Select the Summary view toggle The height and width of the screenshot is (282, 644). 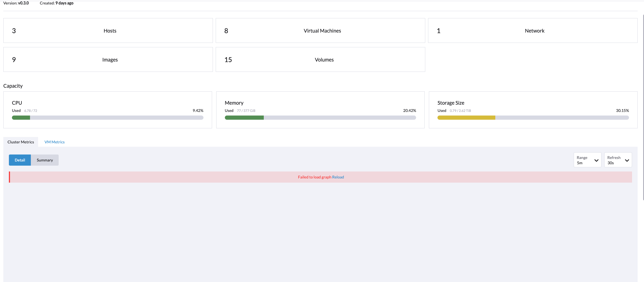pyautogui.click(x=45, y=160)
